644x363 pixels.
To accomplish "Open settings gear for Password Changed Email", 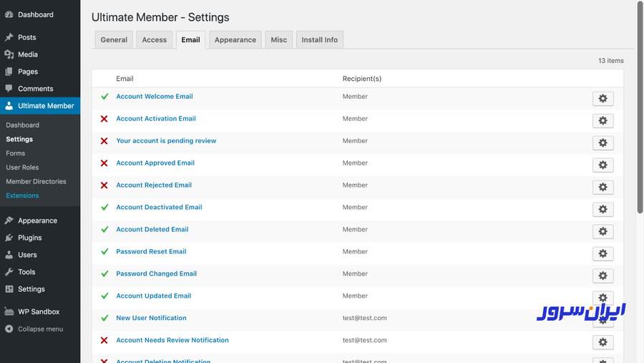I will tap(602, 276).
